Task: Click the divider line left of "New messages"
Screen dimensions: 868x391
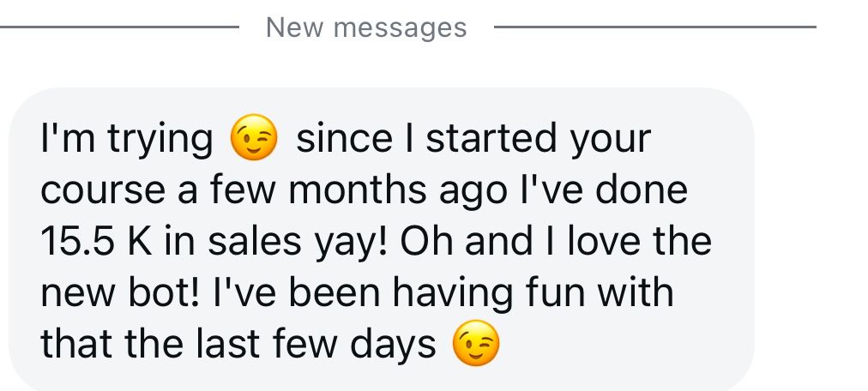Action: pyautogui.click(x=120, y=27)
